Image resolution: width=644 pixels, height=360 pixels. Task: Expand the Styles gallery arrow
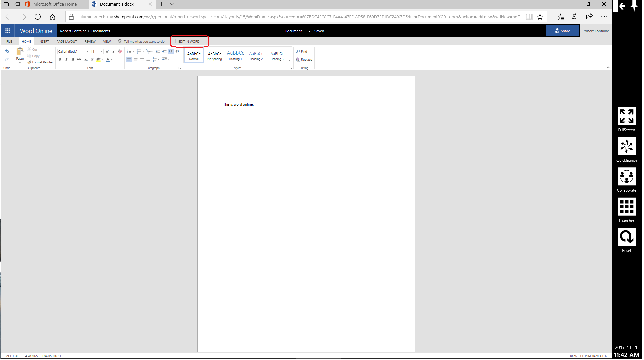click(289, 60)
